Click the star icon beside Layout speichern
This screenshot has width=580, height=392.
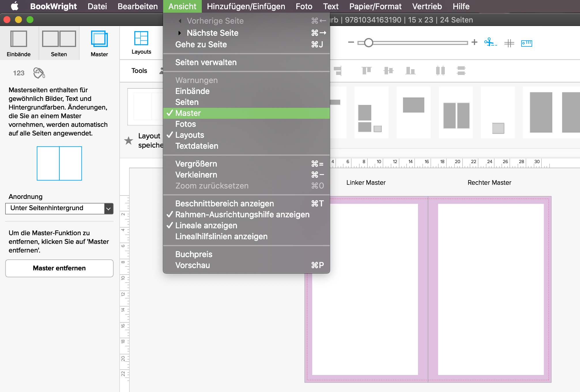point(129,141)
